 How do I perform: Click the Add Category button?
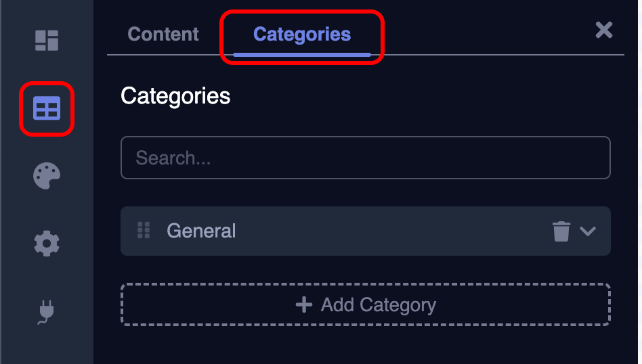coord(366,305)
